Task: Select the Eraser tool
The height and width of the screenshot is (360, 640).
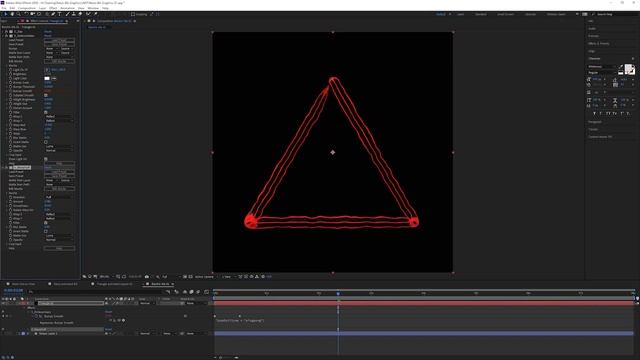Action: (80, 14)
